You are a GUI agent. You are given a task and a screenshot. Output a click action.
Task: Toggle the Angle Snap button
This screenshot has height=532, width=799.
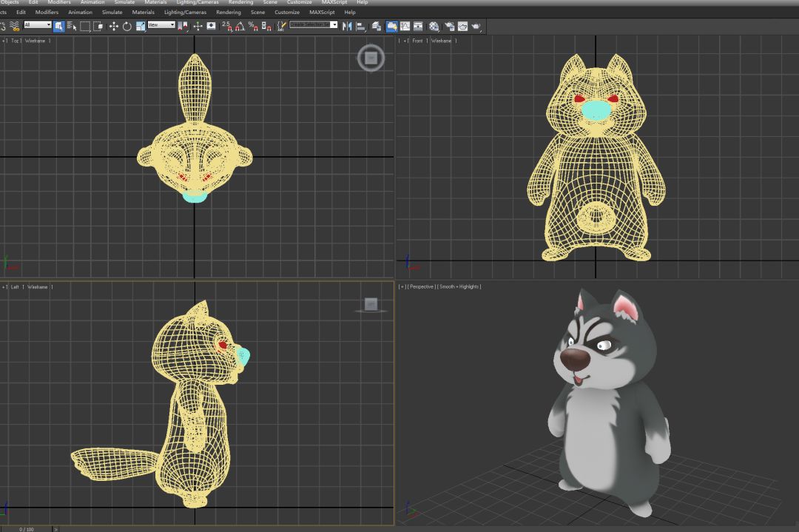pos(240,26)
